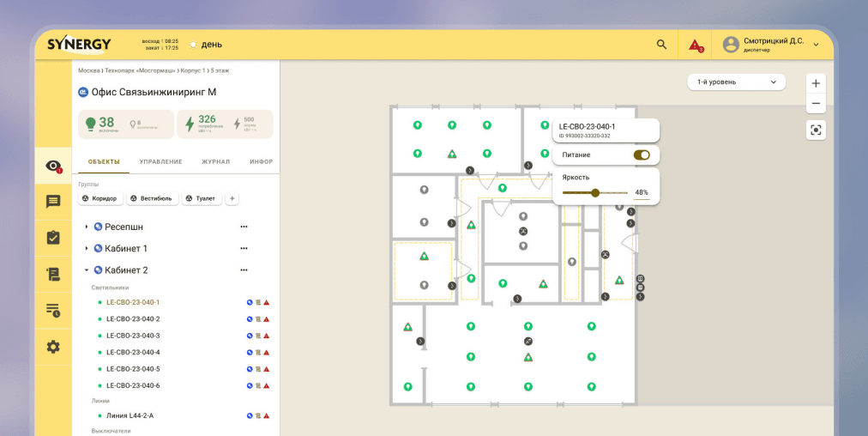Expand the Ресепшн tree group
The width and height of the screenshot is (868, 436).
click(87, 227)
